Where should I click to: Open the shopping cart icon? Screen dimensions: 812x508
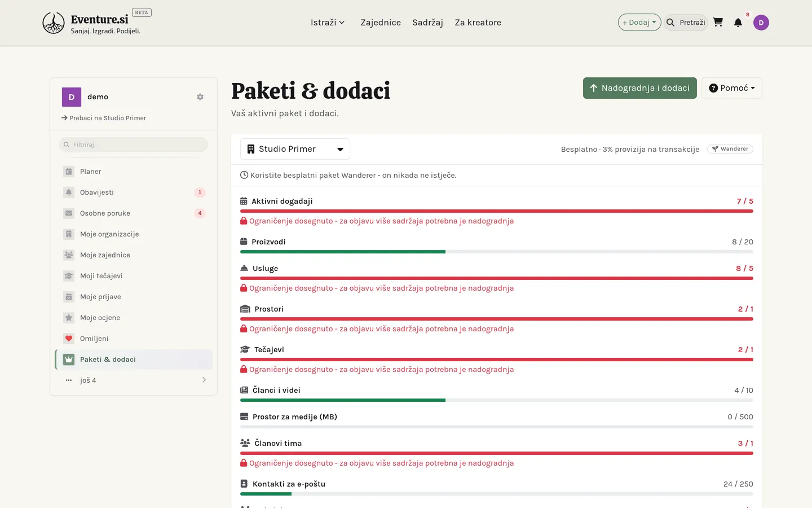click(x=718, y=23)
